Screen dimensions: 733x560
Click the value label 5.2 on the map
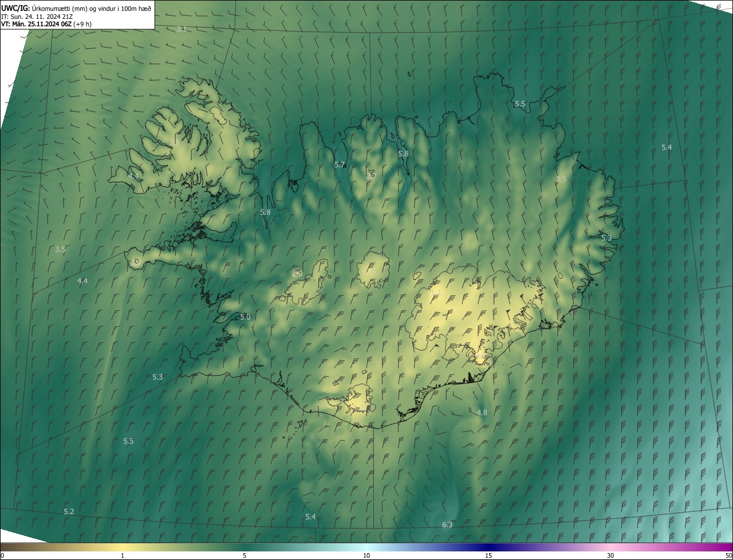69,512
